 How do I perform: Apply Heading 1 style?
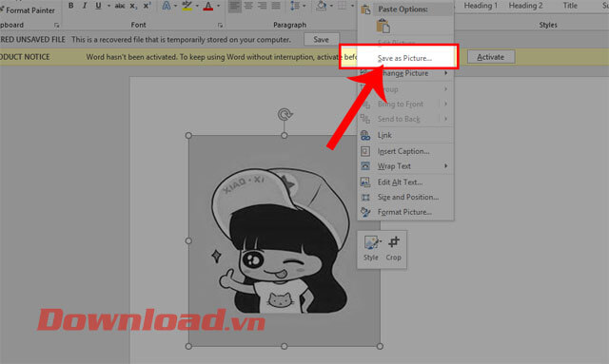481,6
